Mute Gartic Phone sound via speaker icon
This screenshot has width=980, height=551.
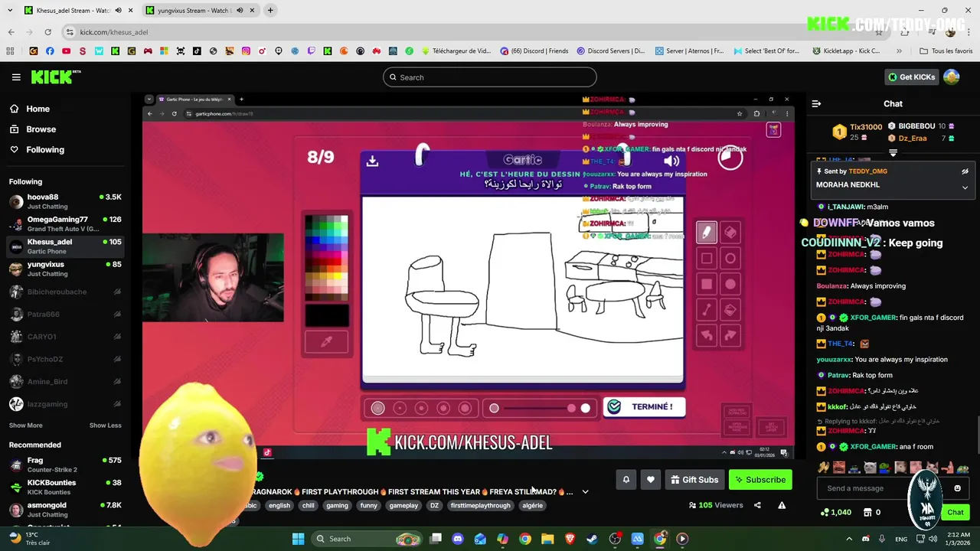point(671,161)
